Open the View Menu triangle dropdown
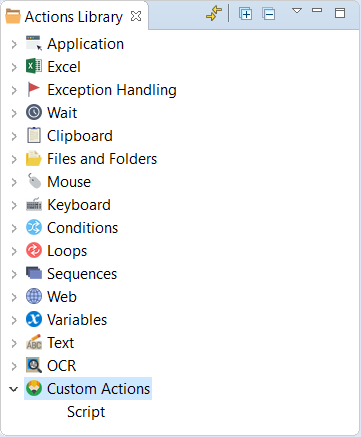This screenshot has width=361, height=437. tap(297, 11)
